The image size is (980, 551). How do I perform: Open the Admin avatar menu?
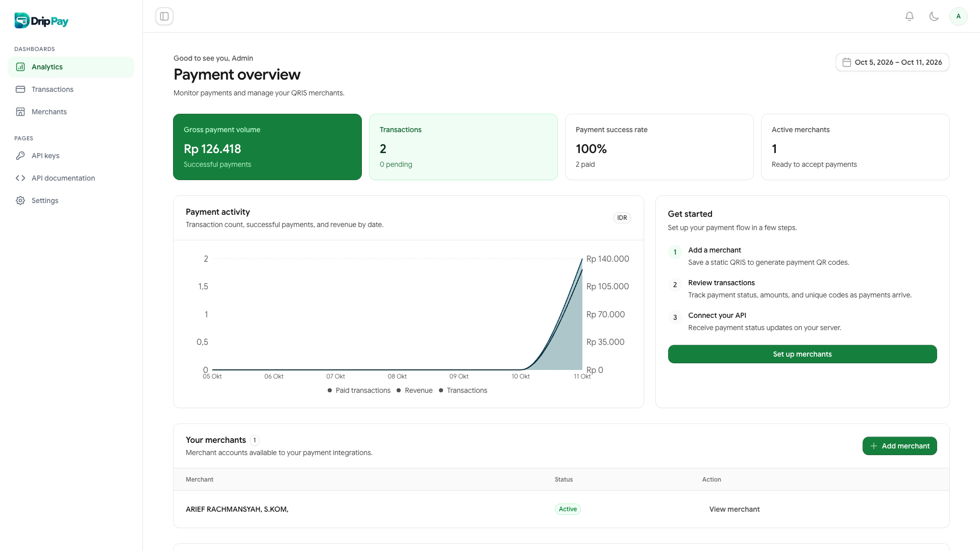pyautogui.click(x=959, y=16)
